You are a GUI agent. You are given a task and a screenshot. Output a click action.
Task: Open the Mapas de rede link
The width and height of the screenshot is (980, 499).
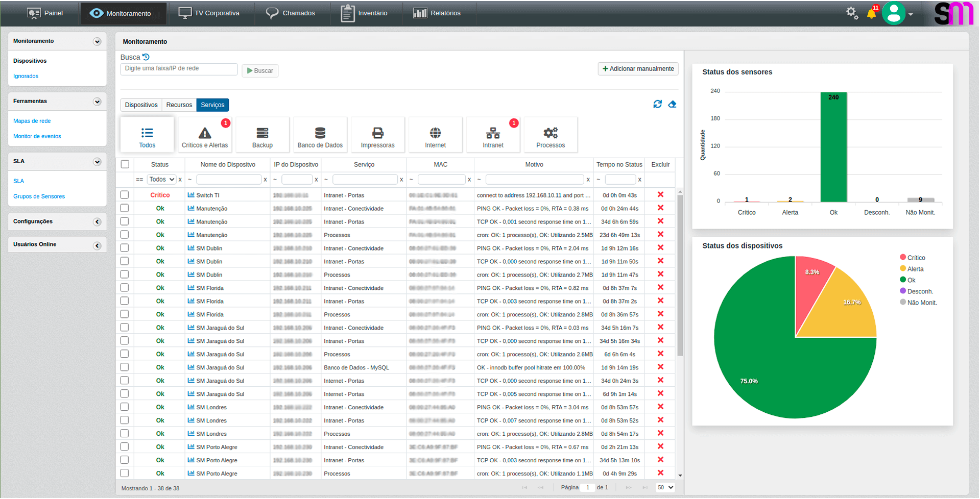click(x=32, y=121)
